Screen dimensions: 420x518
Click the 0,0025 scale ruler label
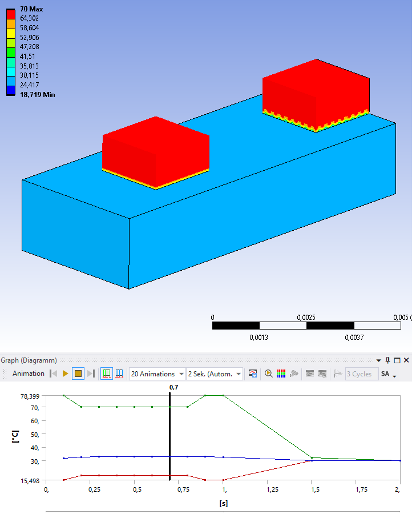click(x=306, y=318)
